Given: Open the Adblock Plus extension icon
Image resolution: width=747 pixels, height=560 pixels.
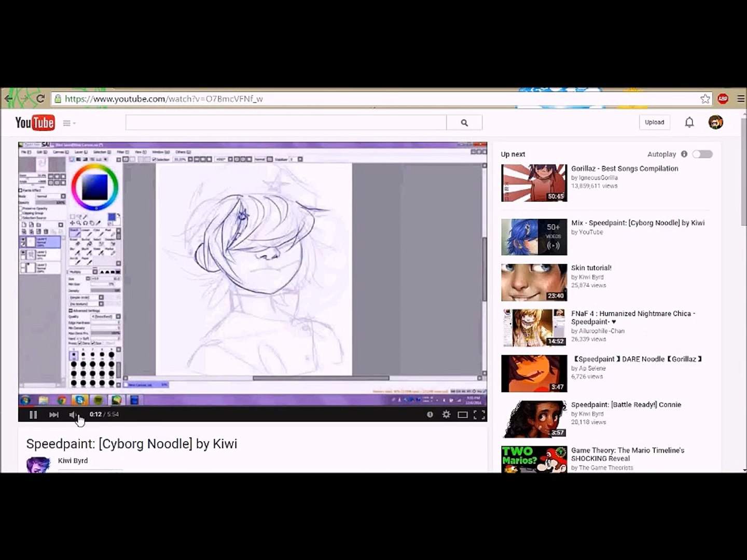Looking at the screenshot, I should coord(723,99).
